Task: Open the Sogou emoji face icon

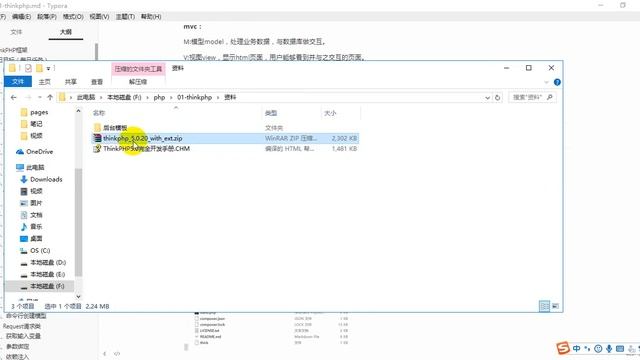Action: click(598, 348)
